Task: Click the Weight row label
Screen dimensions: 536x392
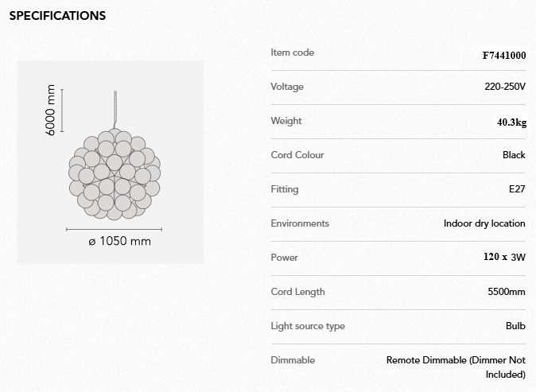Action: [286, 121]
